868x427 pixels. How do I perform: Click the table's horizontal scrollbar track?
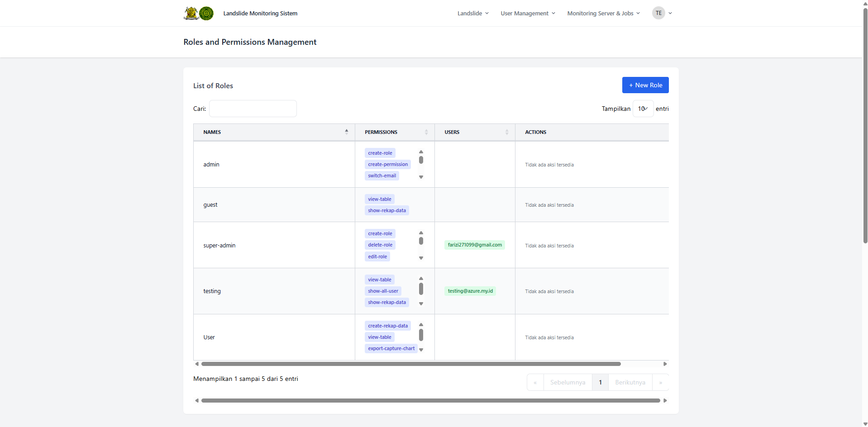[x=642, y=364]
